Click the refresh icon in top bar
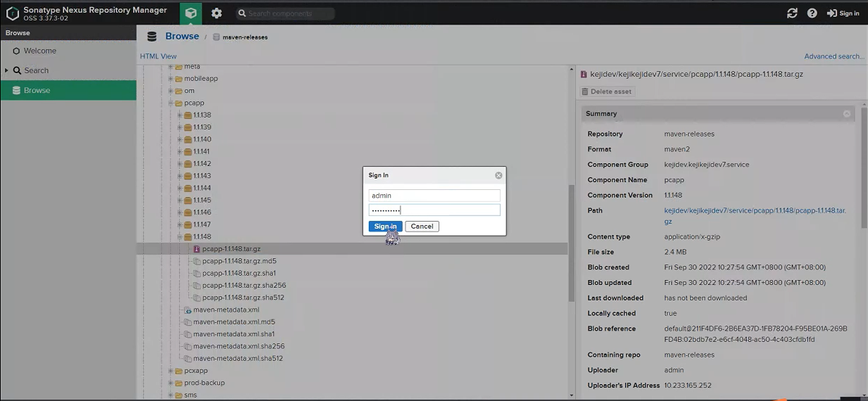Viewport: 868px width, 401px height. (x=792, y=13)
